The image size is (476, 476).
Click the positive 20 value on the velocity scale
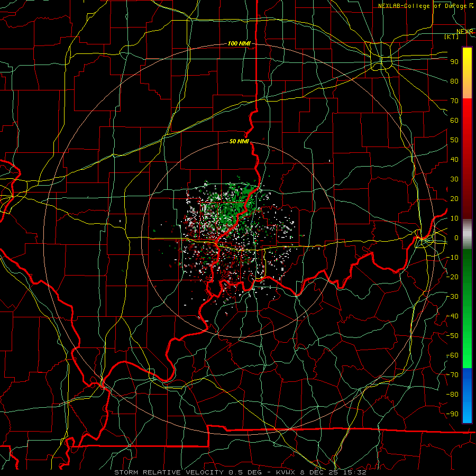pos(454,198)
